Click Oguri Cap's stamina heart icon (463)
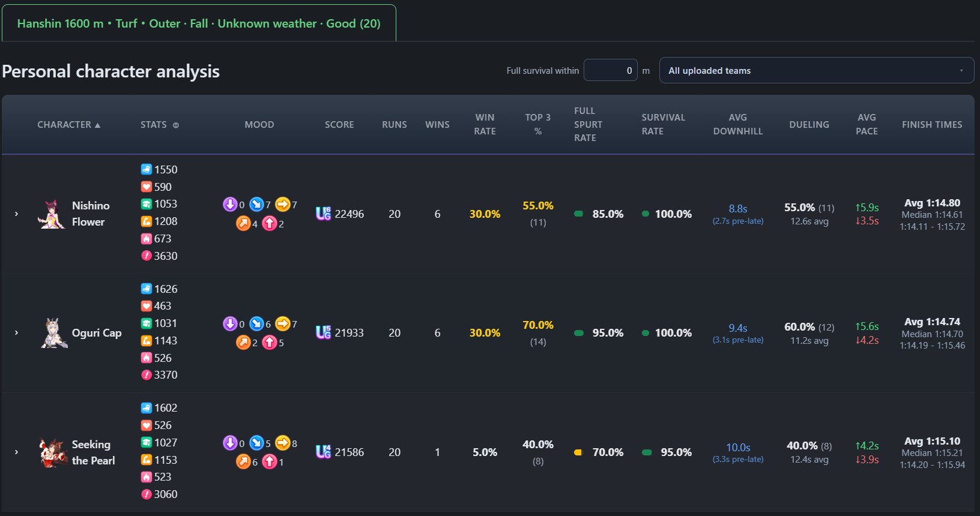This screenshot has height=516, width=980. point(147,306)
